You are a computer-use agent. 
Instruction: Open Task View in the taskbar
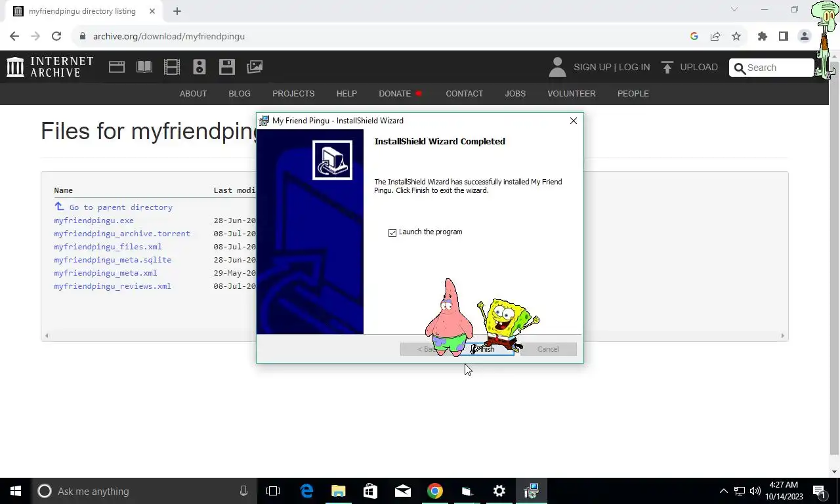273,491
